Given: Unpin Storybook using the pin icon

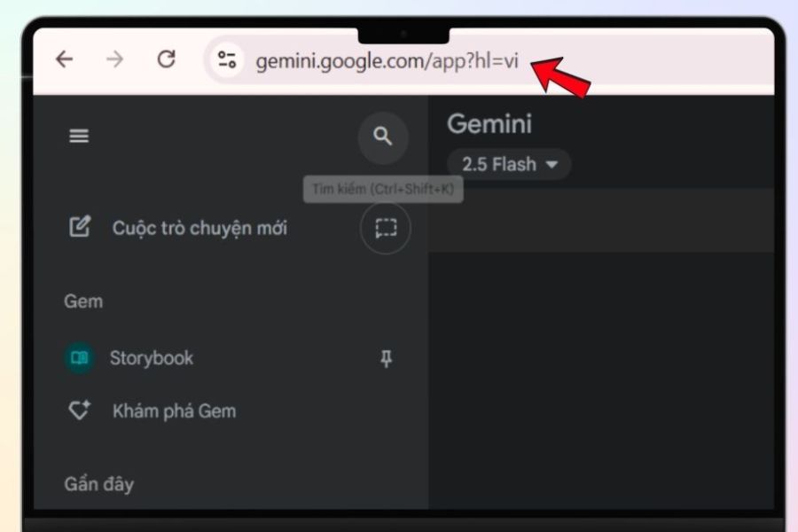Looking at the screenshot, I should (386, 358).
